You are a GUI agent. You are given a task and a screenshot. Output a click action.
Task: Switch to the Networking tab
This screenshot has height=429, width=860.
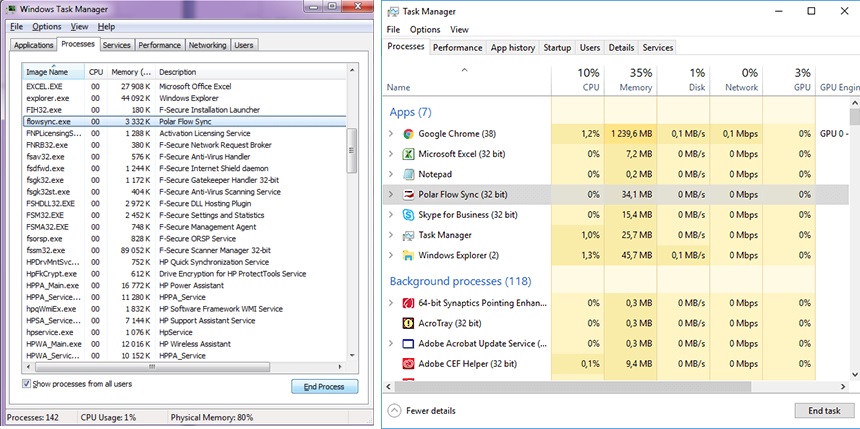point(207,45)
